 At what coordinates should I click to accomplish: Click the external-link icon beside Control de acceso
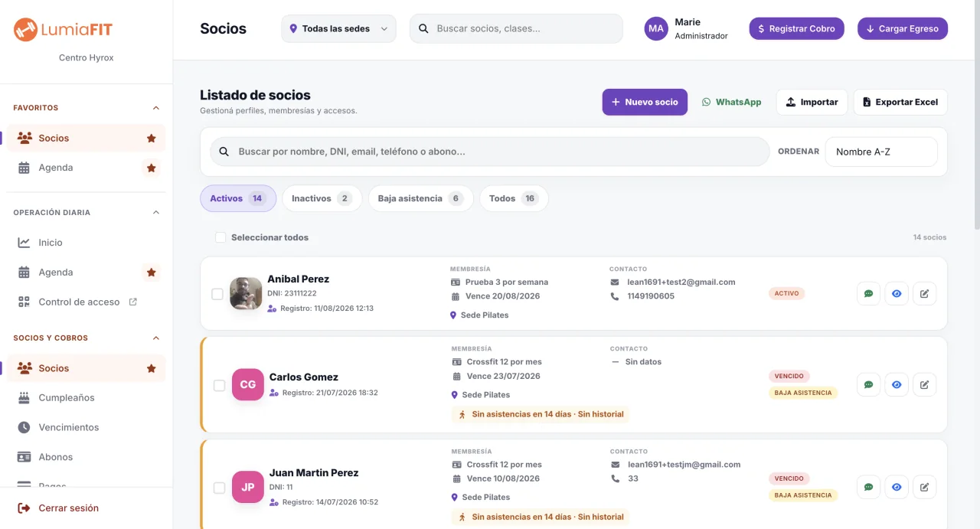(x=132, y=302)
